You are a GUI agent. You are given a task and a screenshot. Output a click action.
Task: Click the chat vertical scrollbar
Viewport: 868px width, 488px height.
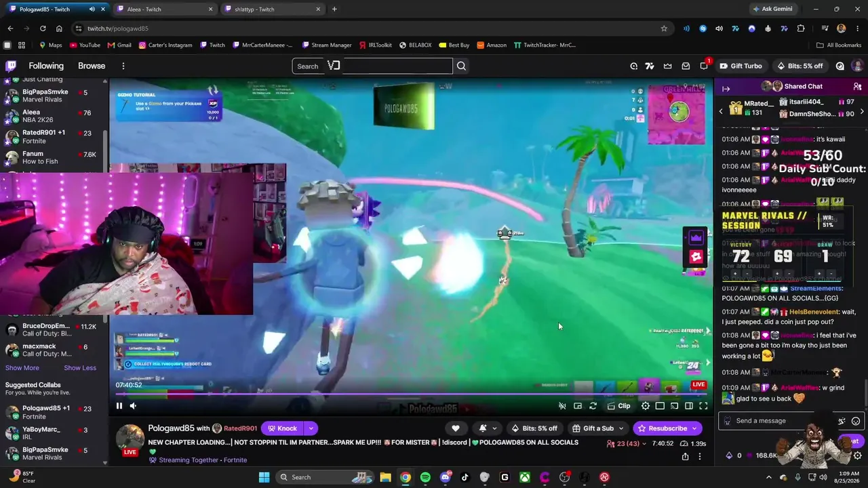pos(865,392)
